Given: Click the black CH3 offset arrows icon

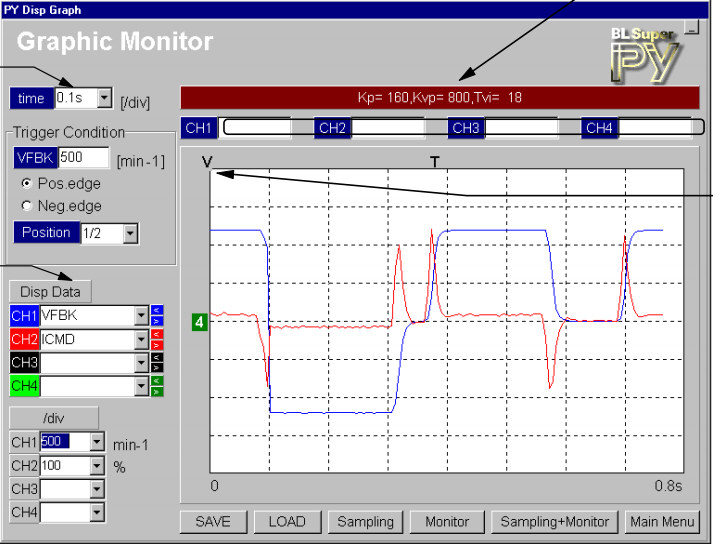Looking at the screenshot, I should tap(157, 362).
